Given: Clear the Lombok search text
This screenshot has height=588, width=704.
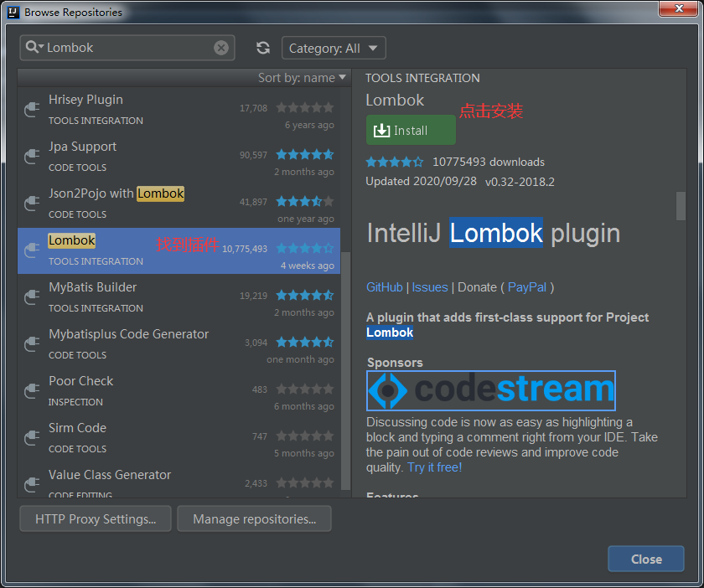Looking at the screenshot, I should [x=221, y=48].
